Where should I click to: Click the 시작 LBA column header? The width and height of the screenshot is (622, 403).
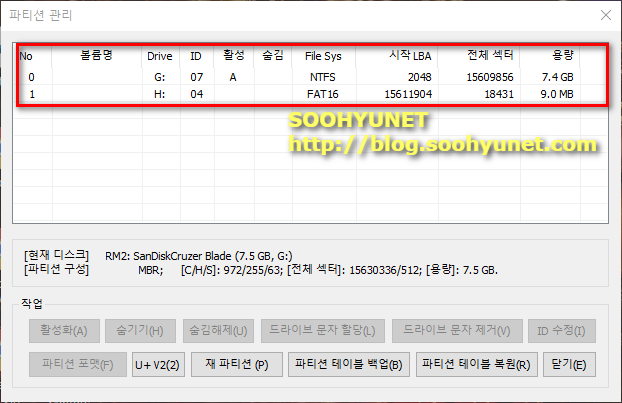pos(397,56)
